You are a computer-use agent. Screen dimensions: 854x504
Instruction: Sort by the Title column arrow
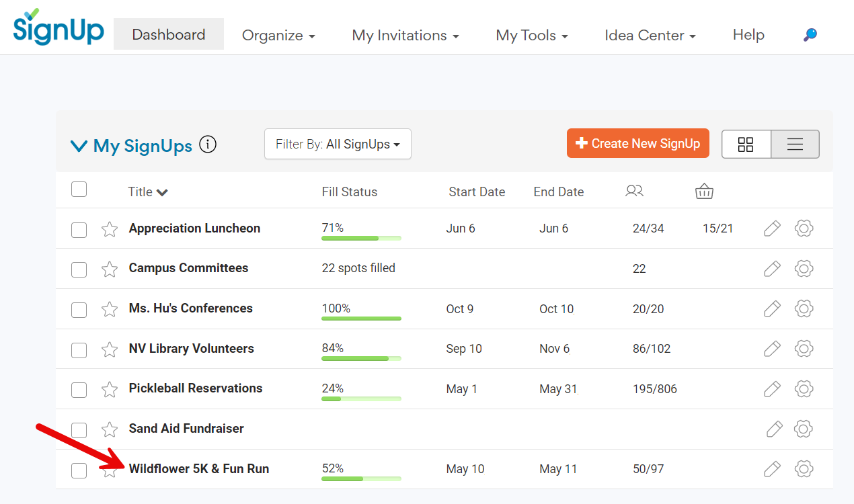click(x=162, y=192)
